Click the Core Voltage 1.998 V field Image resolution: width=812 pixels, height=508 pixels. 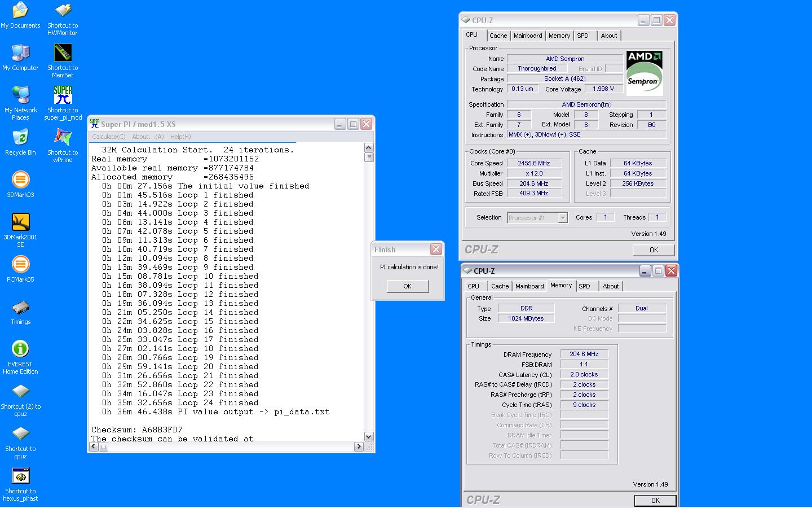tap(603, 89)
